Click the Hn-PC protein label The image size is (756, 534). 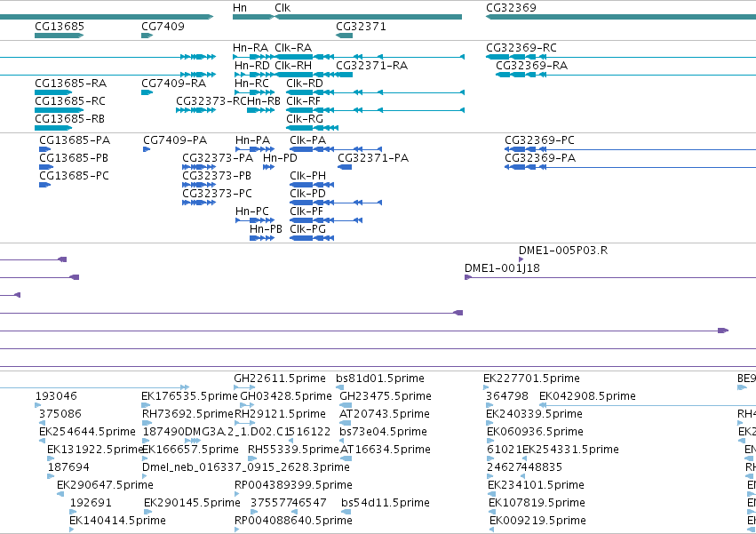coord(252,211)
